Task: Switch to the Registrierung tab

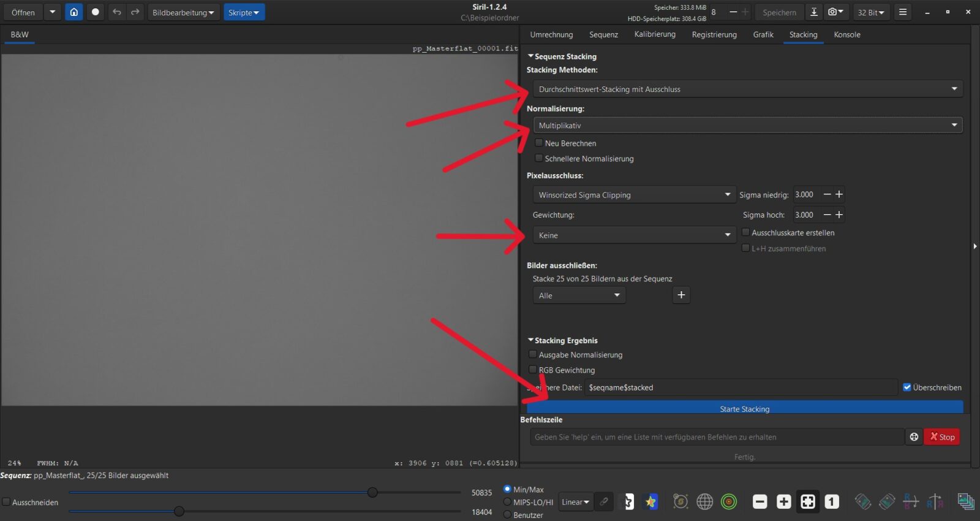Action: point(714,34)
